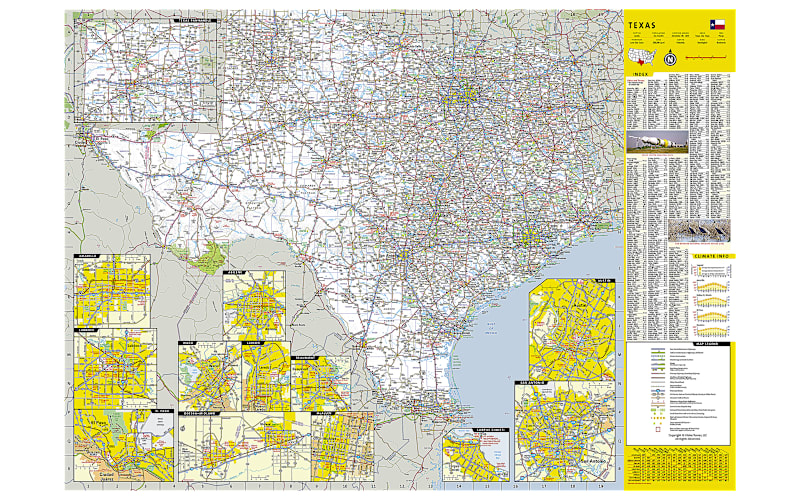This screenshot has height=500, width=800.
Task: Select the Waco inset map
Action: [209, 376]
